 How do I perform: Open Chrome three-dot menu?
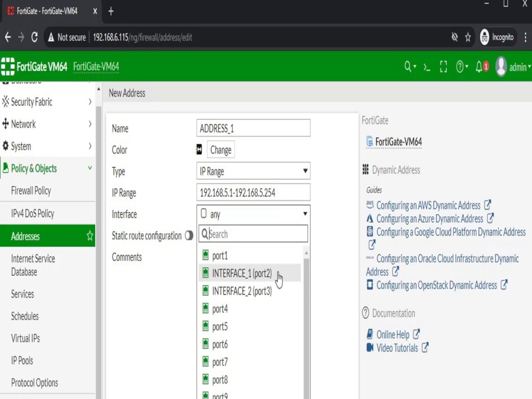(x=525, y=37)
